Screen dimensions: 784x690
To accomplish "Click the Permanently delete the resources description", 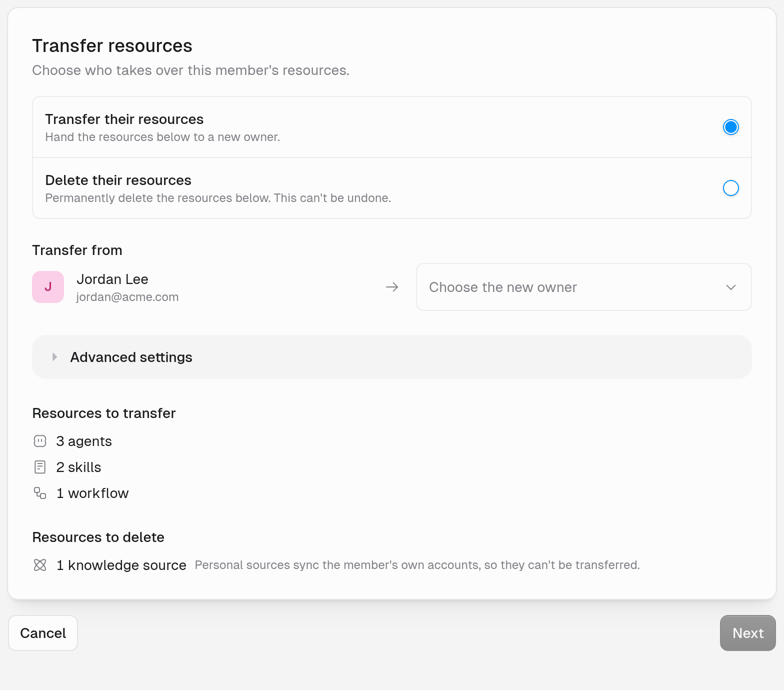I will (218, 198).
